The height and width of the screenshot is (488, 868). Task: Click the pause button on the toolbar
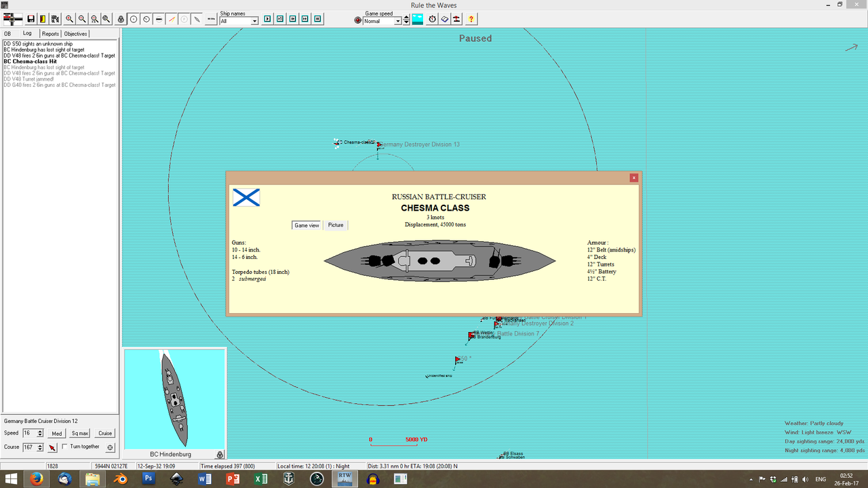317,19
